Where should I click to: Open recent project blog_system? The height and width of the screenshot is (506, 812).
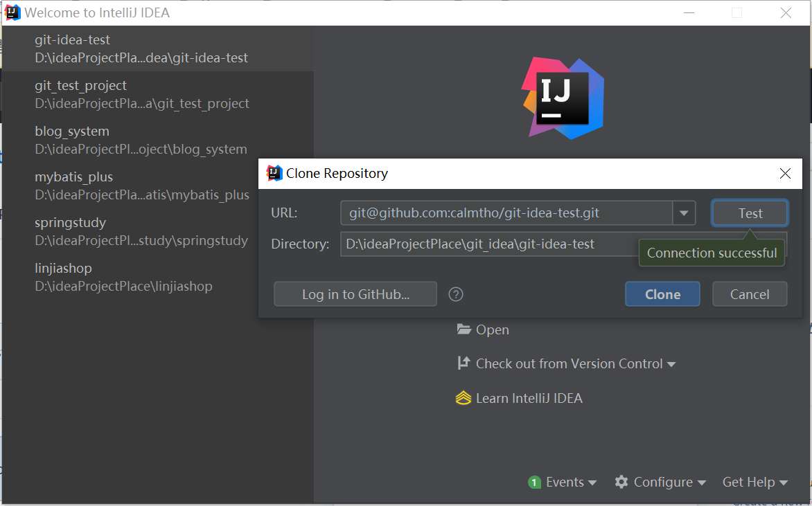158,140
